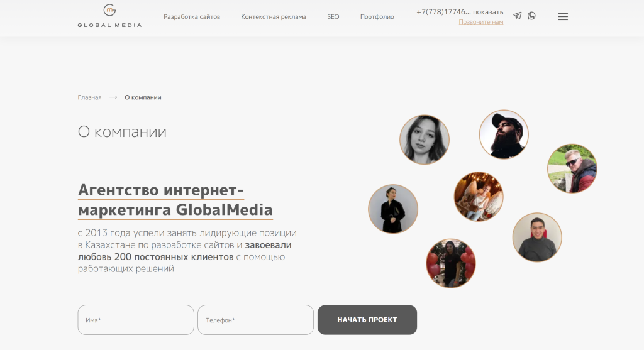Click the Позвоните нам link

click(481, 22)
